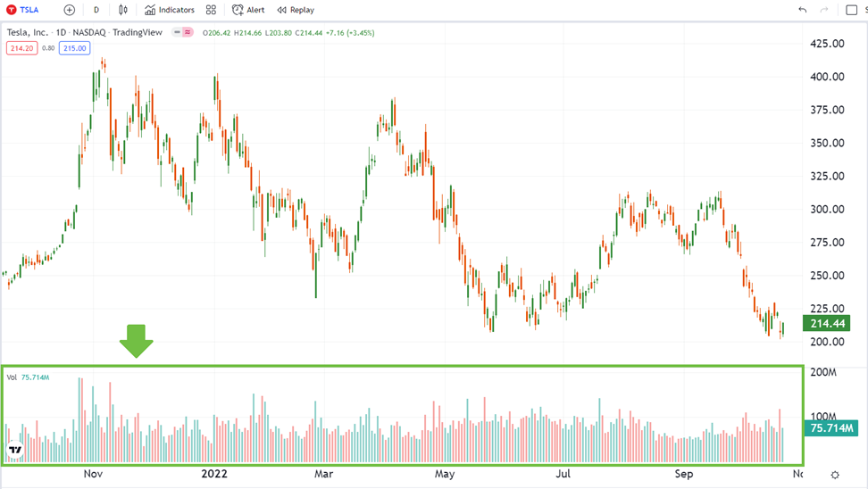This screenshot has width=868, height=489.
Task: Click the Tesla, Inc. chart title
Action: click(84, 32)
